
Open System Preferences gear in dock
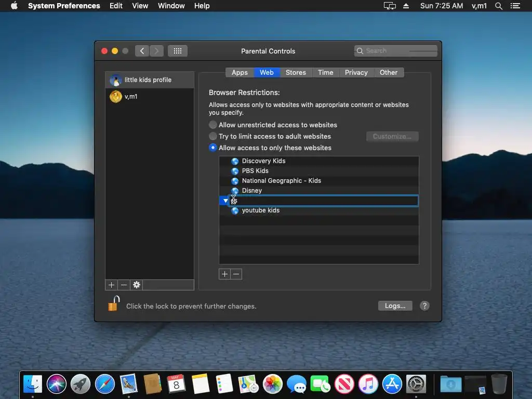coord(416,384)
